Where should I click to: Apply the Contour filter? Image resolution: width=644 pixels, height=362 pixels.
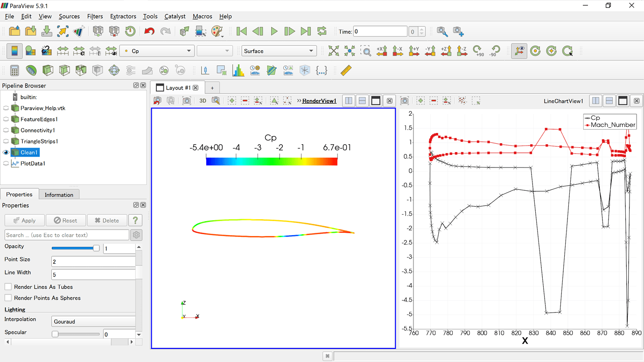coord(31,70)
